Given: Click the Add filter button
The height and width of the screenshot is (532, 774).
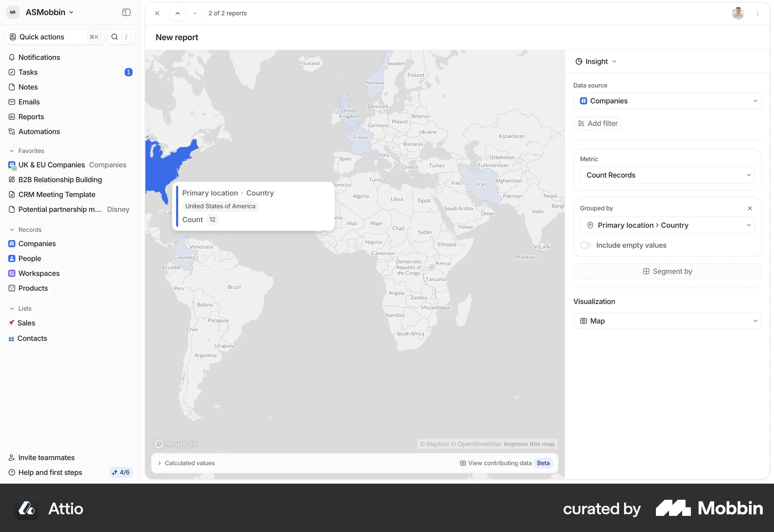Looking at the screenshot, I should pyautogui.click(x=597, y=123).
